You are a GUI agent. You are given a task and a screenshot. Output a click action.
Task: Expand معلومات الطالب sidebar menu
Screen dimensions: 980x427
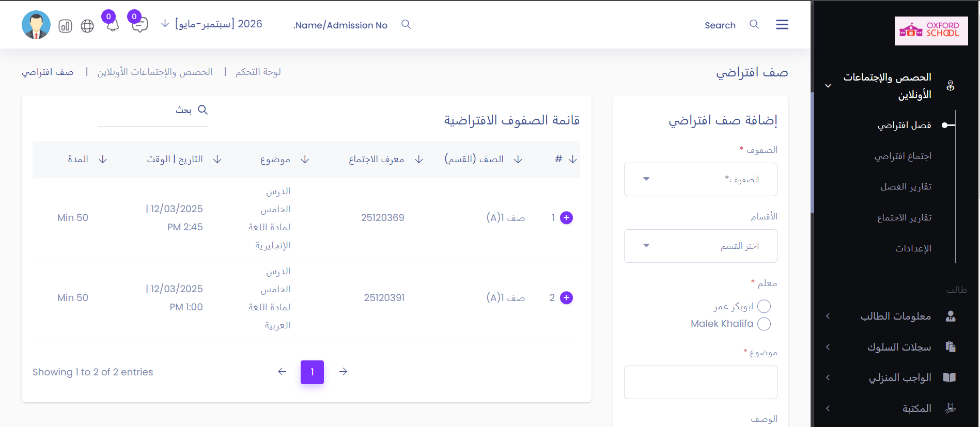point(895,316)
